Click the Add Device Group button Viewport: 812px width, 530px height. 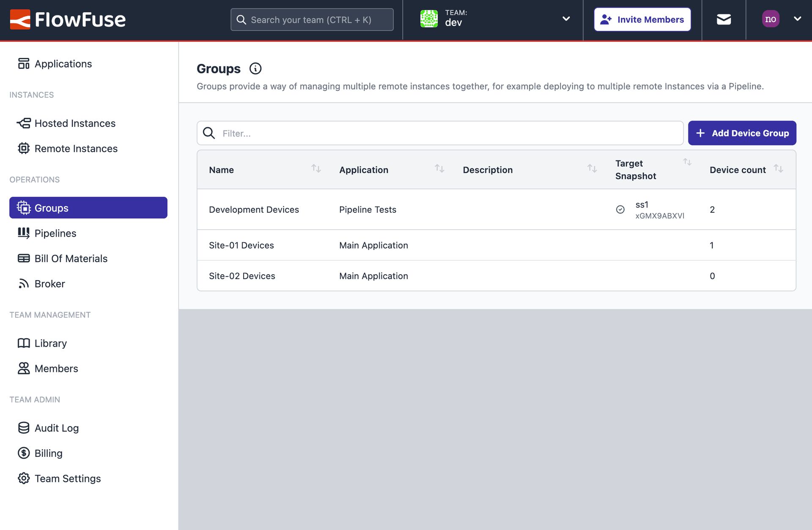tap(742, 133)
